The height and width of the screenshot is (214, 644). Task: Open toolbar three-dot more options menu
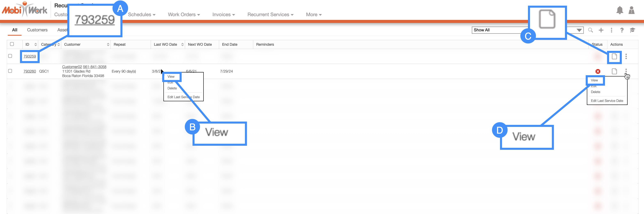611,30
